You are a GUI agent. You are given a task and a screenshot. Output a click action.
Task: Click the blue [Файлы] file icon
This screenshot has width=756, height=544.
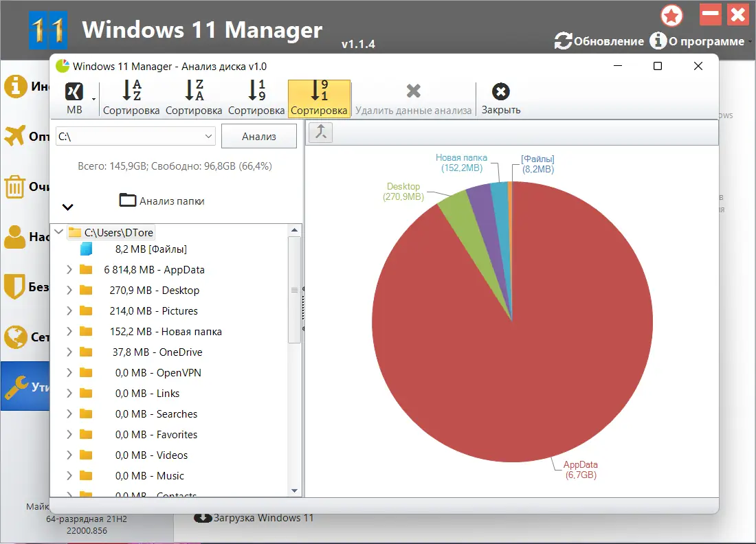click(87, 249)
